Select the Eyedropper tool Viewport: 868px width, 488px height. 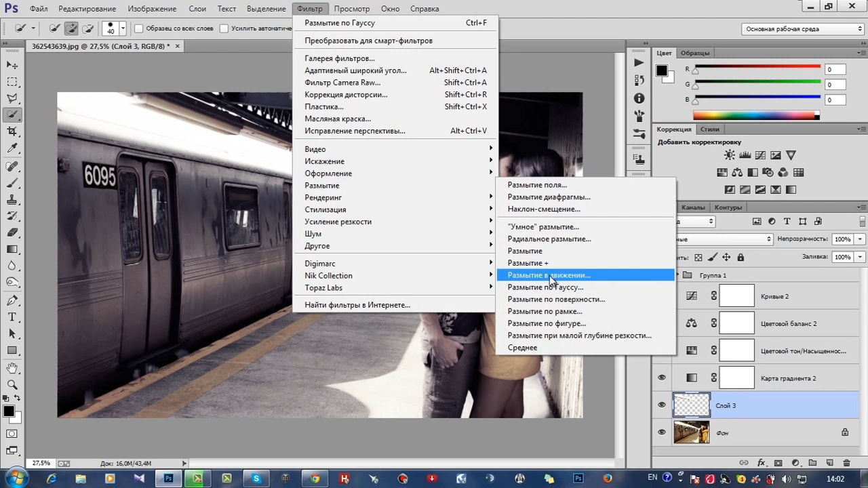tap(12, 149)
